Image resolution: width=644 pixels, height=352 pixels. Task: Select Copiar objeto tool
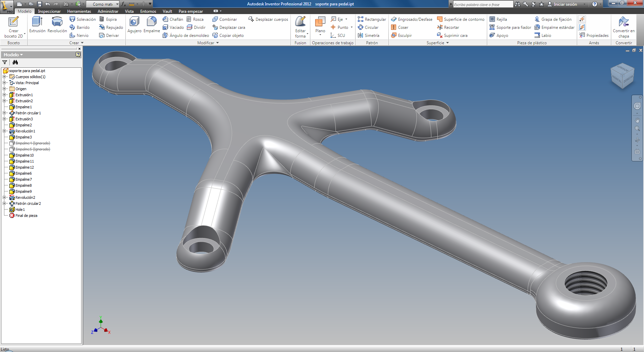pyautogui.click(x=228, y=36)
